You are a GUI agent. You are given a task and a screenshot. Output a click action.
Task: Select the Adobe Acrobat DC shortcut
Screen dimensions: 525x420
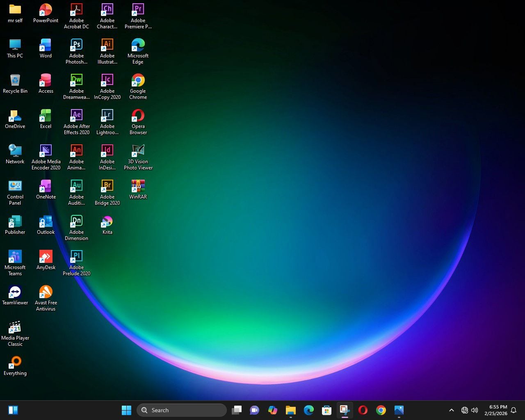coord(76,16)
